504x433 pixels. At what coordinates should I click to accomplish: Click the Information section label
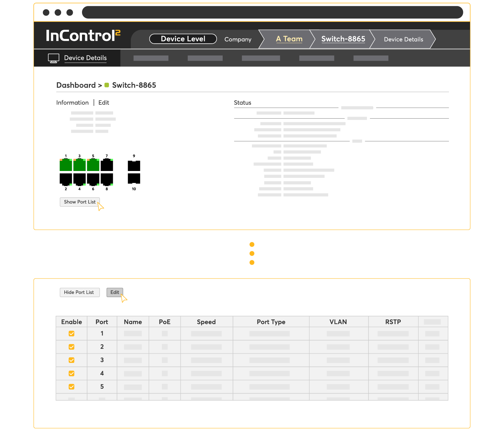tap(72, 103)
